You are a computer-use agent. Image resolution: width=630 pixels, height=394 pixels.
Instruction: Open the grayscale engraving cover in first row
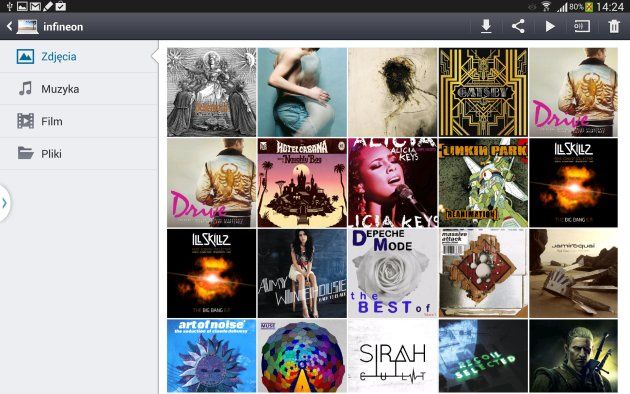211,92
